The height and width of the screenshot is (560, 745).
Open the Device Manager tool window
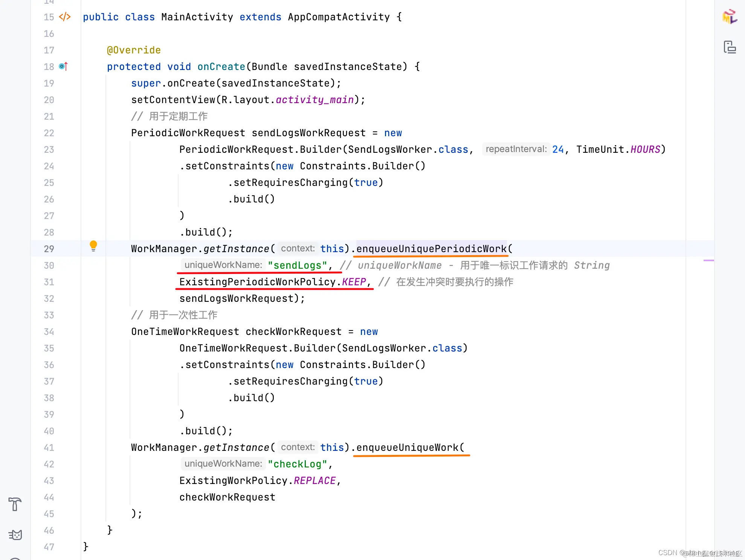730,47
